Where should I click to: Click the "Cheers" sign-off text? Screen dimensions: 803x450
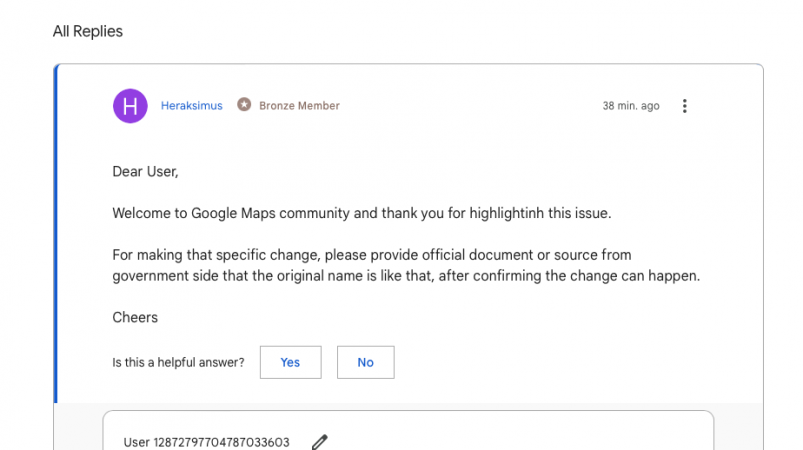point(135,318)
